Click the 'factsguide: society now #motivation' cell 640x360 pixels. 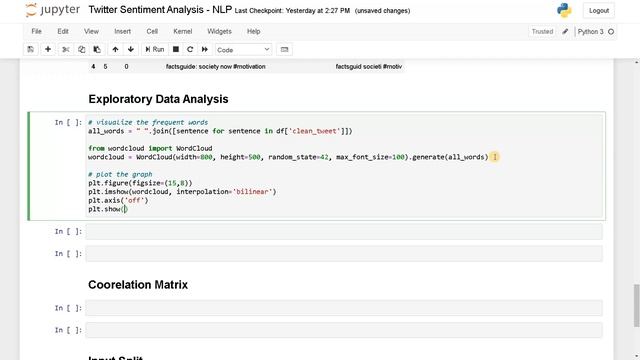coord(216,67)
